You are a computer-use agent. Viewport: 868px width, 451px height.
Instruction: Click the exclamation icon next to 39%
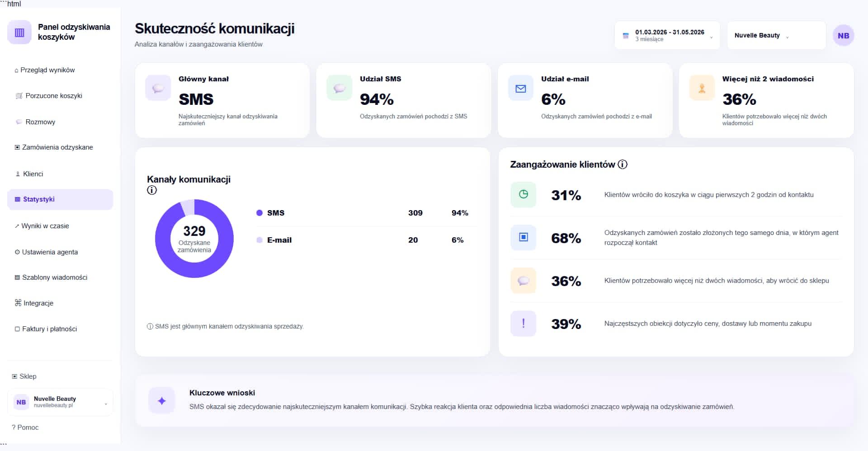point(524,324)
